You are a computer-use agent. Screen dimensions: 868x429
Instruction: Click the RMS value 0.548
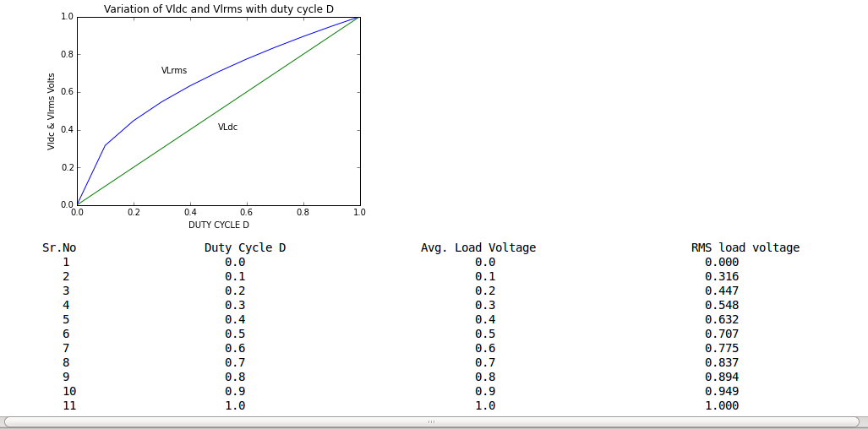click(x=722, y=305)
